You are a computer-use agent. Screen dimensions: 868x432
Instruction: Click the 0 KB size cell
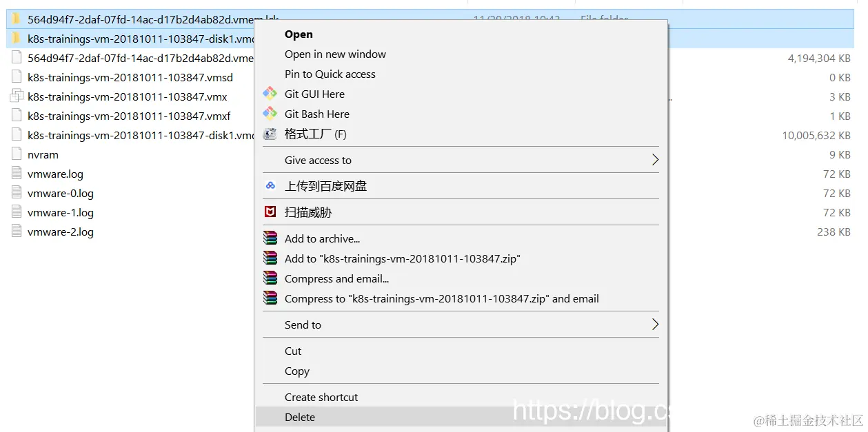tap(840, 78)
